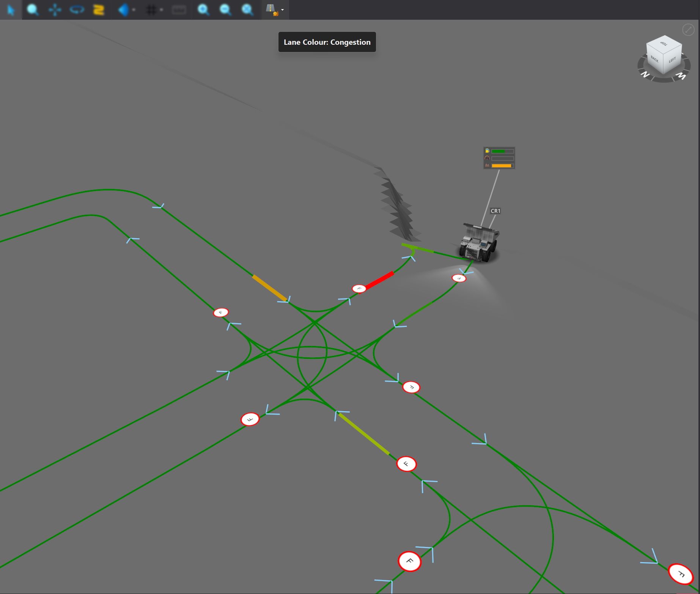Click the zoom out magnifier icon
Image resolution: width=700 pixels, height=594 pixels.
point(225,10)
